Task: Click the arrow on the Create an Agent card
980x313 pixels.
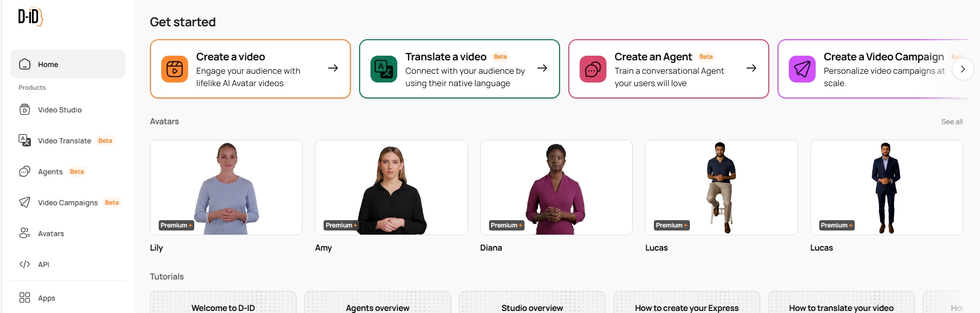Action: [752, 68]
